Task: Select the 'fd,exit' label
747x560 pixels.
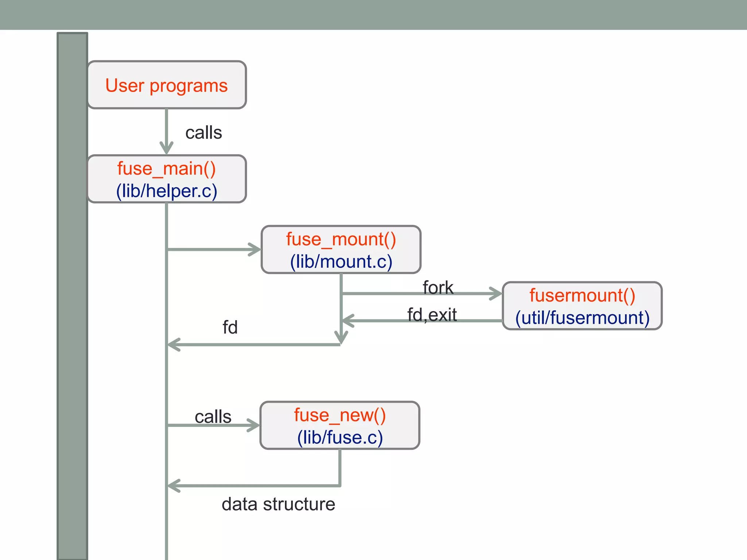Action: pyautogui.click(x=432, y=315)
